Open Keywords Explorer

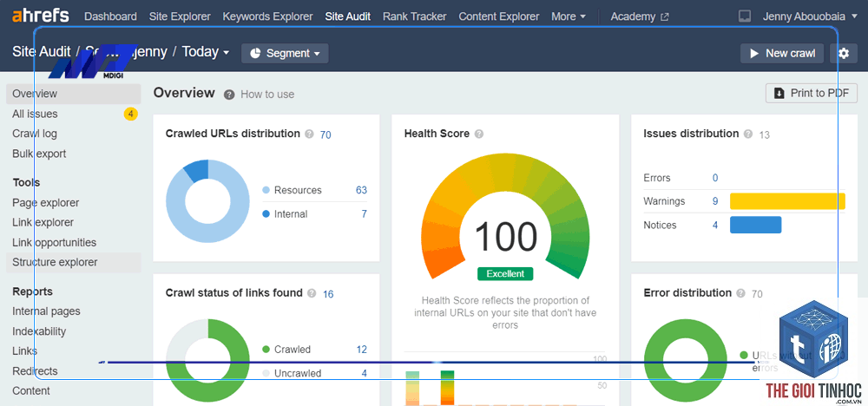267,16
